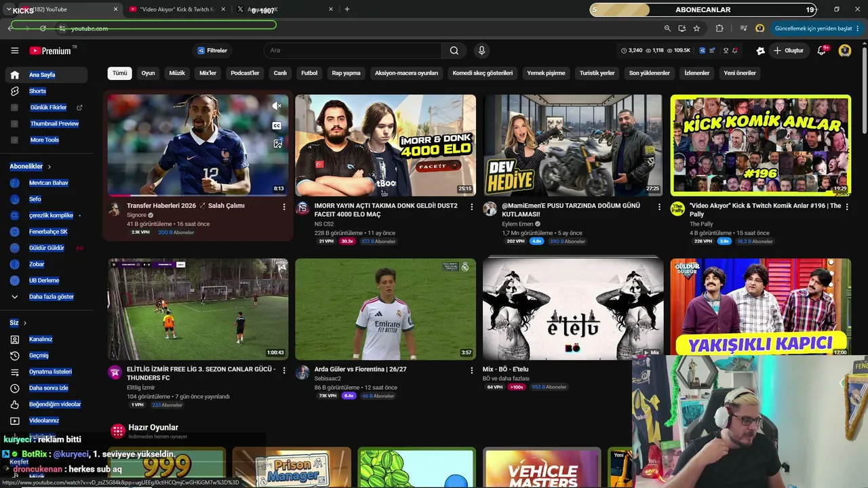868x488 pixels.
Task: Open the tab search dropdown arrow
Action: click(9, 9)
